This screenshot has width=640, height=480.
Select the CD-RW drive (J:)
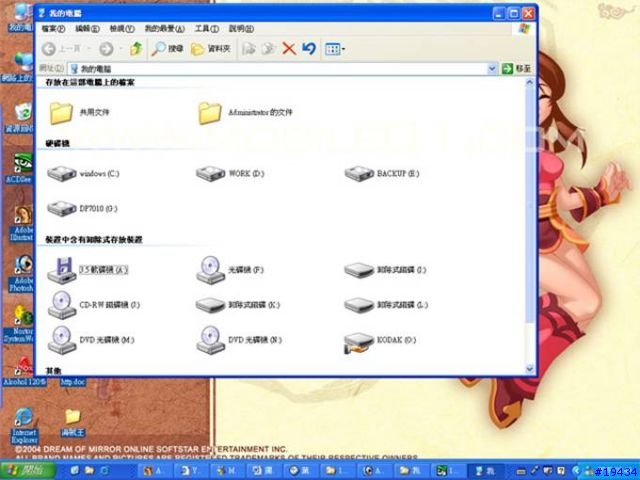point(93,305)
